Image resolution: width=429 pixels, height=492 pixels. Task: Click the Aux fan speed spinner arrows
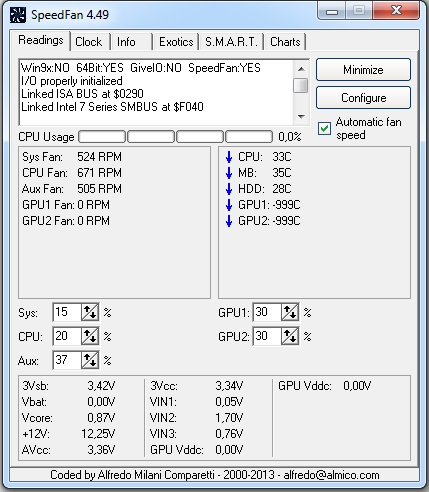point(90,360)
